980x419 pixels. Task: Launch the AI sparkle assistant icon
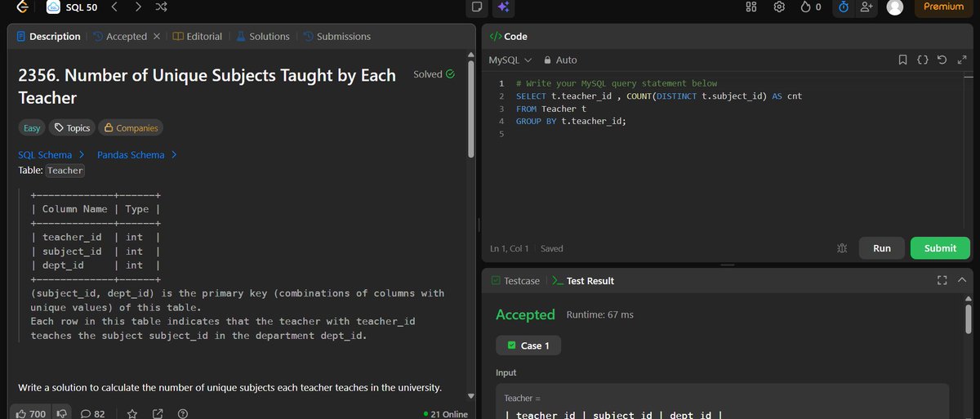click(503, 7)
